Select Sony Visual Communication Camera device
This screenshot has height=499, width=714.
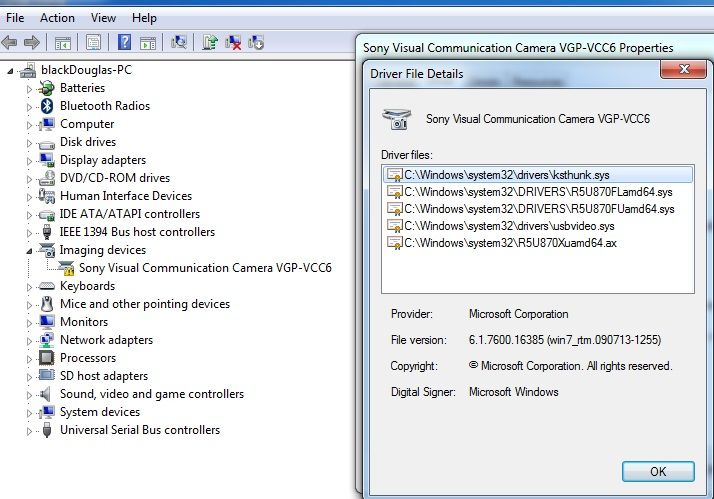coord(205,268)
